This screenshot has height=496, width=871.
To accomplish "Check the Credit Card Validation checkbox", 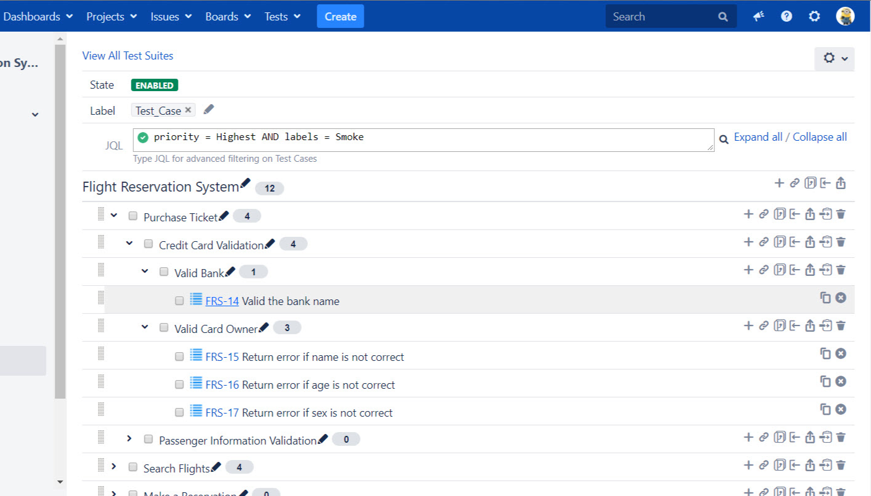I will pos(148,244).
